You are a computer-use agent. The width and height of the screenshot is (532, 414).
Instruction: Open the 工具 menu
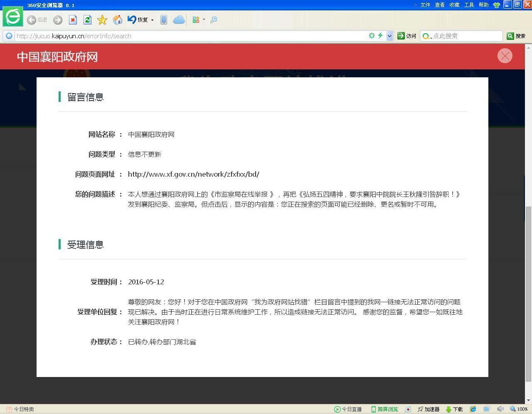469,5
